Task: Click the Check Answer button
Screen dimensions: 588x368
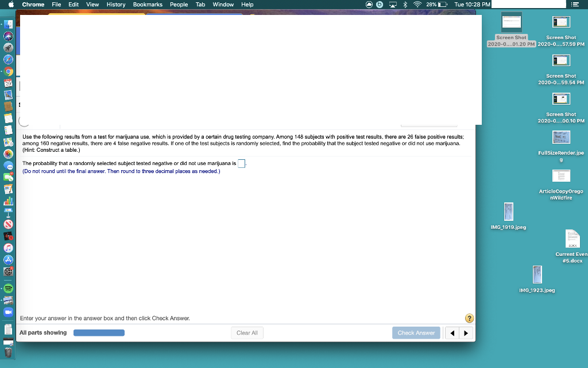Action: click(x=416, y=332)
